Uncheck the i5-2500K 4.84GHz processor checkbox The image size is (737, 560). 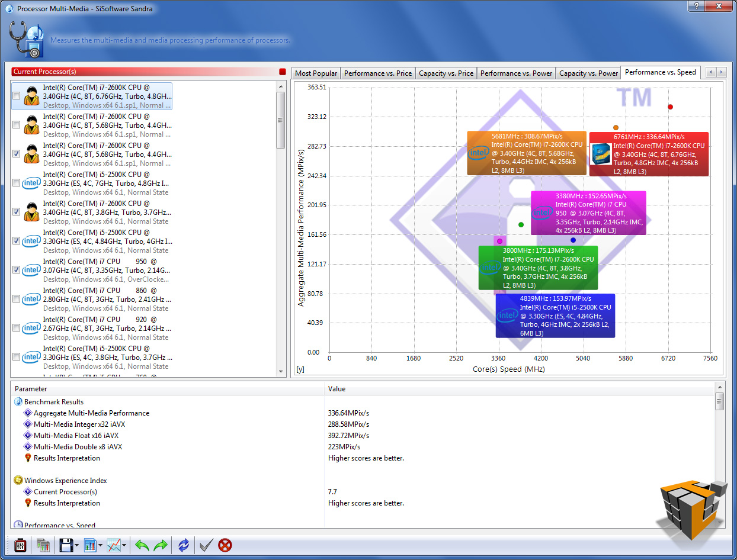[16, 241]
